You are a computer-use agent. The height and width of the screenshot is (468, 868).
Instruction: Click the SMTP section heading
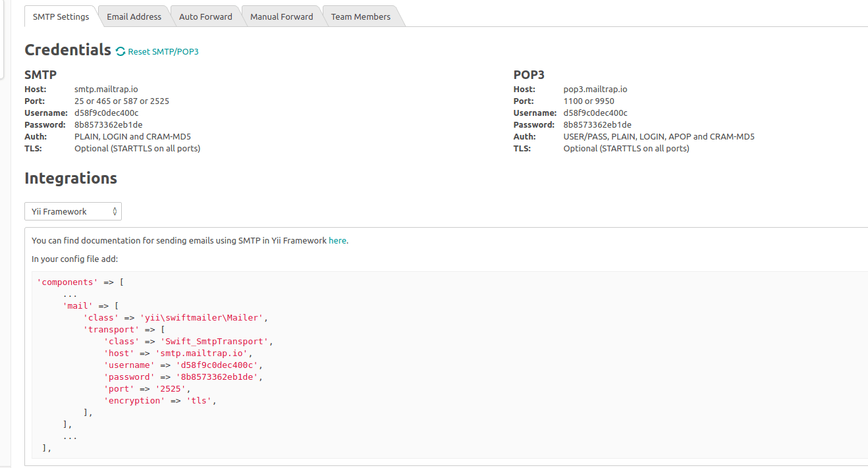point(40,74)
